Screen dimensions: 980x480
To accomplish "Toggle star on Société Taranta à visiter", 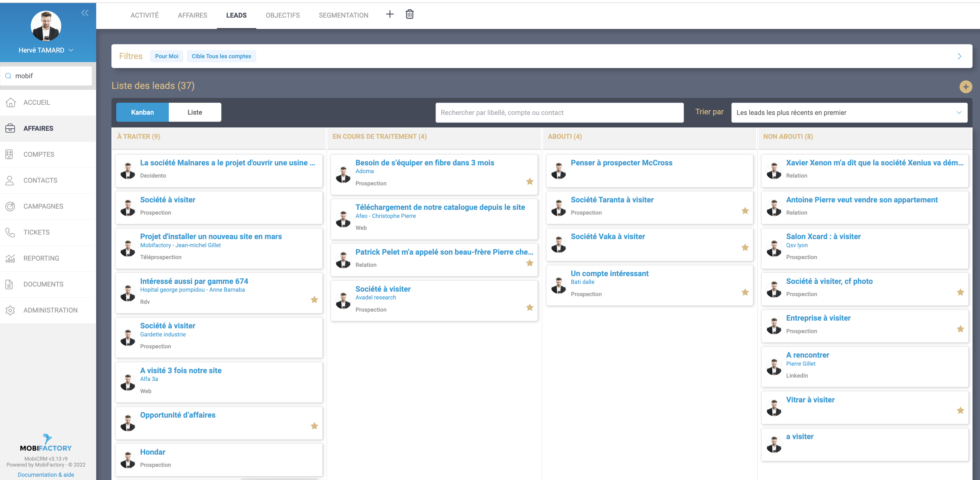I will 745,210.
